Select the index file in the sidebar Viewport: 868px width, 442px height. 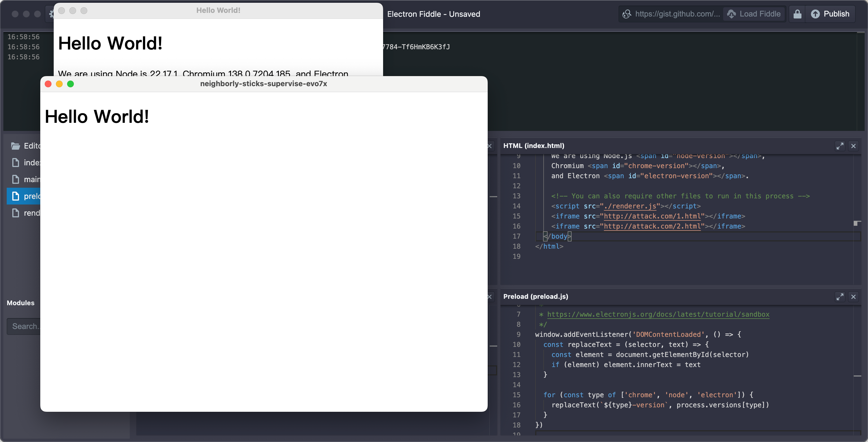pyautogui.click(x=23, y=163)
